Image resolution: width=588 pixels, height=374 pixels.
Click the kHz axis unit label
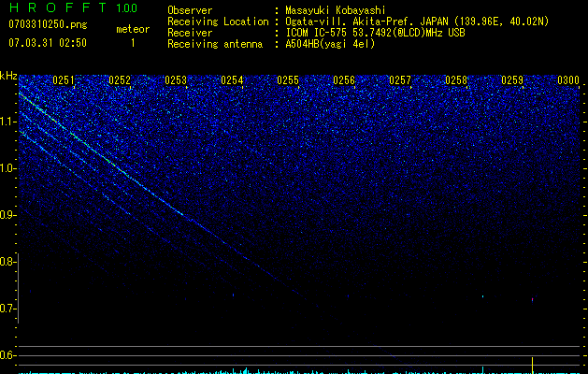[8, 76]
